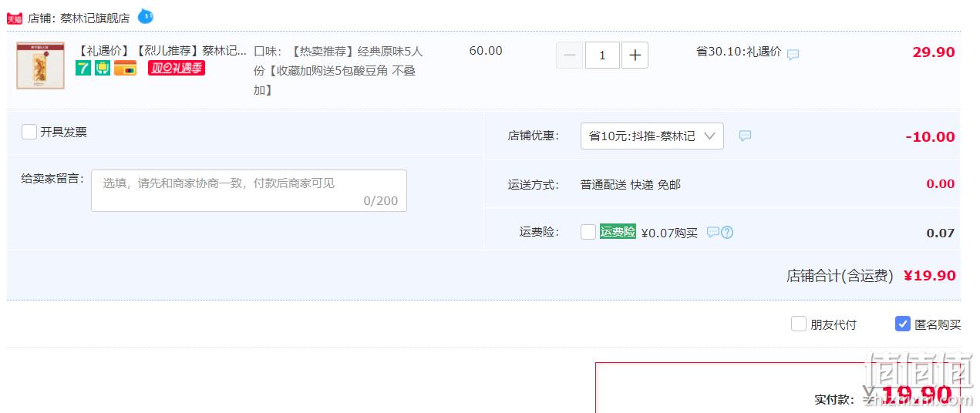Open the product thumbnail image
Screen dimensions: 980x413
tap(41, 65)
